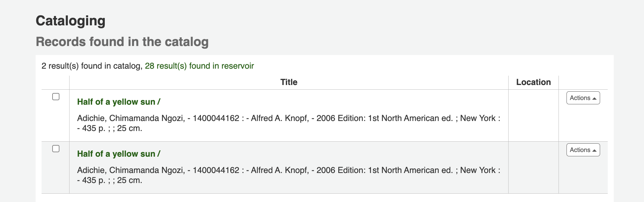Click the Location column header

click(533, 82)
